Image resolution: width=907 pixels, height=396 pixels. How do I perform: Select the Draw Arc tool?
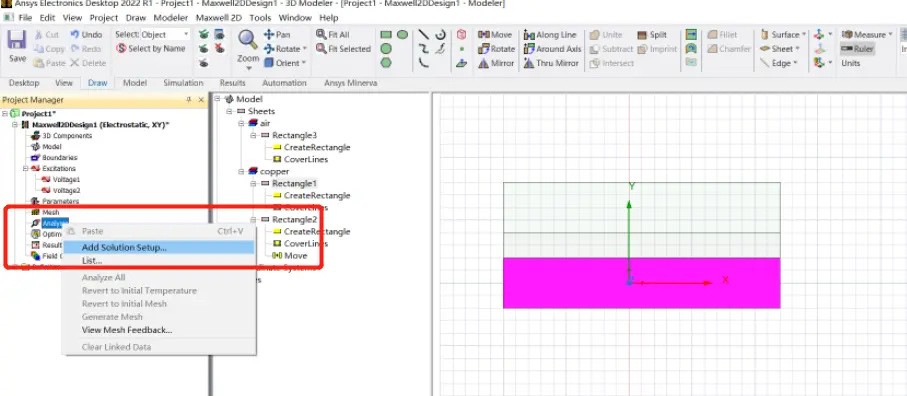[424, 62]
